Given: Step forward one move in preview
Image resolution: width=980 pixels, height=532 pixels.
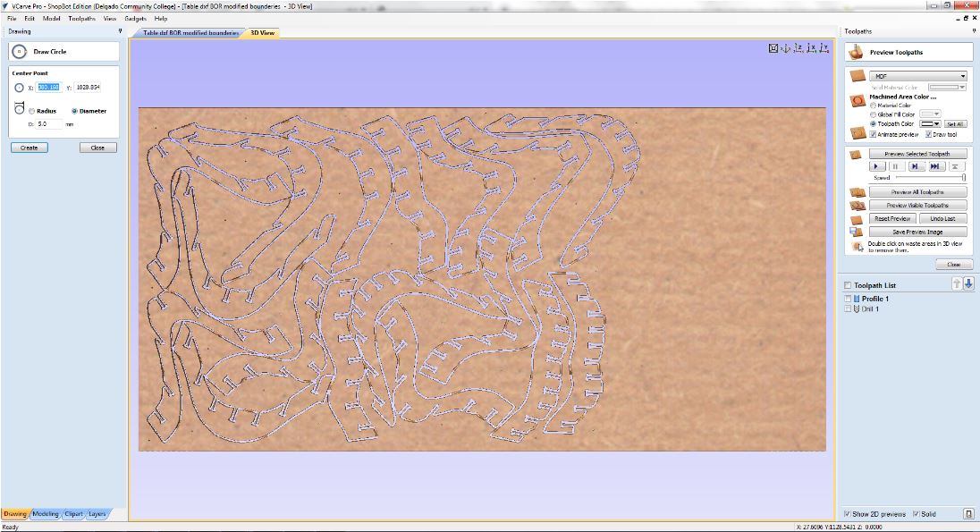Looking at the screenshot, I should click(915, 166).
